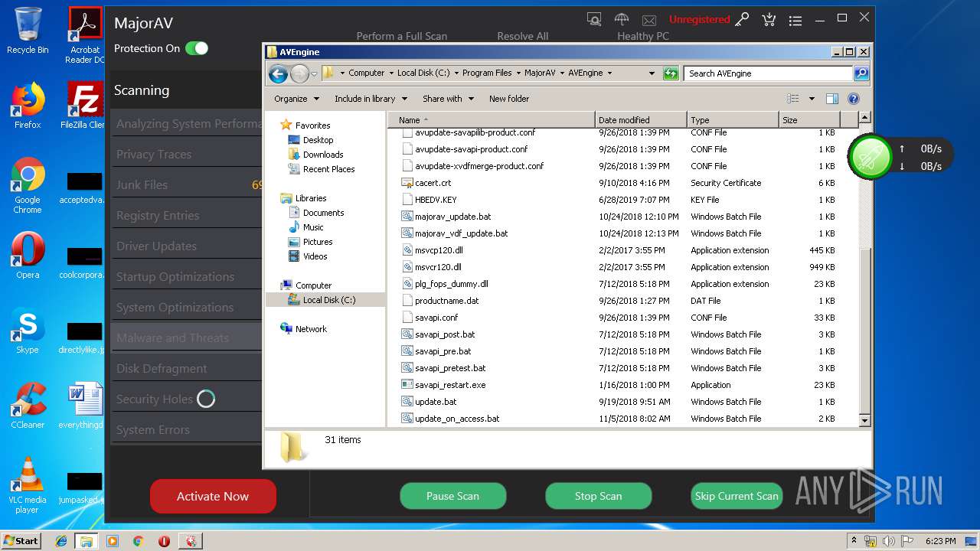This screenshot has height=551, width=980.
Task: Click the Unregistered status link
Action: click(699, 19)
